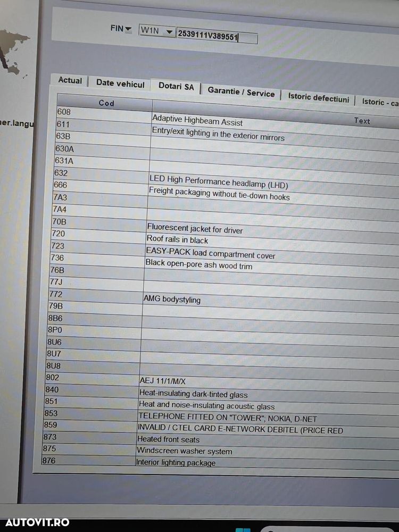The height and width of the screenshot is (532, 399).
Task: Select code 720 cell
Action: tap(98, 235)
